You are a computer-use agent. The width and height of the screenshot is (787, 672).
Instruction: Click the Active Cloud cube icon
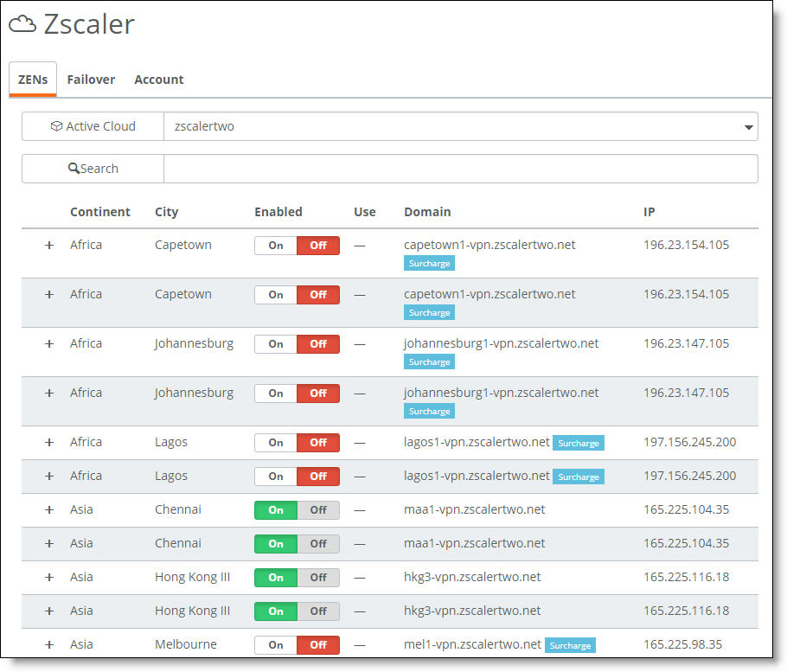tap(57, 126)
